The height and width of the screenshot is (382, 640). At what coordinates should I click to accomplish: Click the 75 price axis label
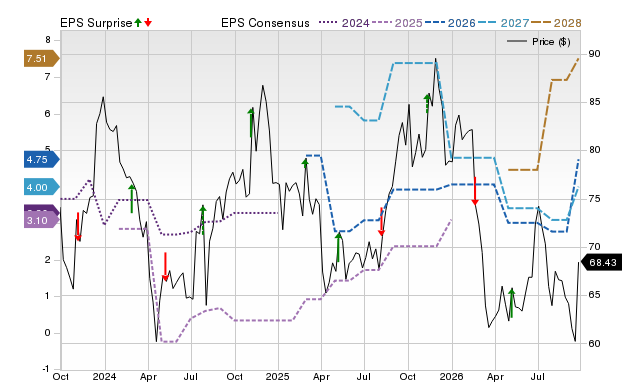click(x=594, y=199)
